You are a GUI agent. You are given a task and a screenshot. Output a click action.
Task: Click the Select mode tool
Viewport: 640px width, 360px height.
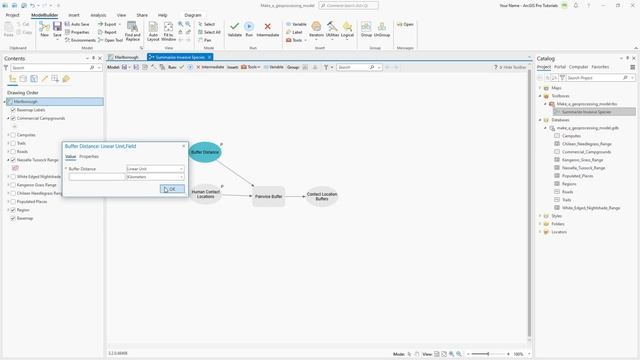(207, 24)
